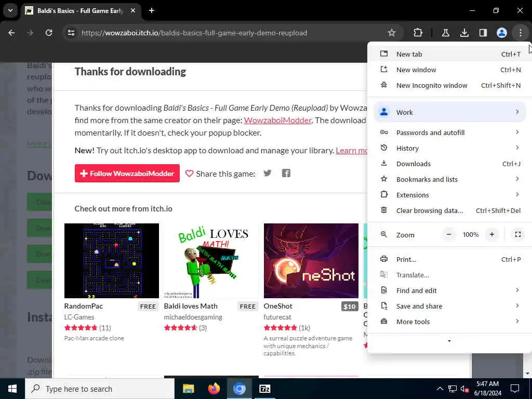
Task: Open the OneShot title link
Action: (278, 306)
